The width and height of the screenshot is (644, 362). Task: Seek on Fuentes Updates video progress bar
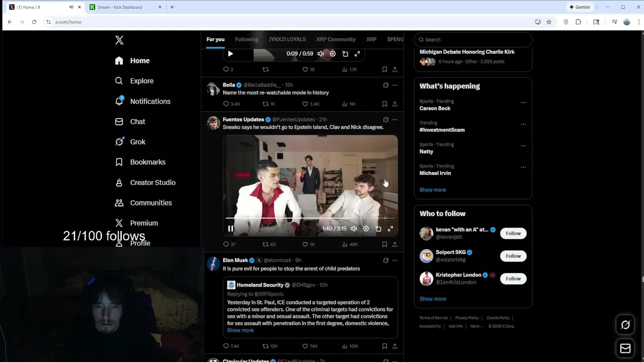click(x=310, y=218)
